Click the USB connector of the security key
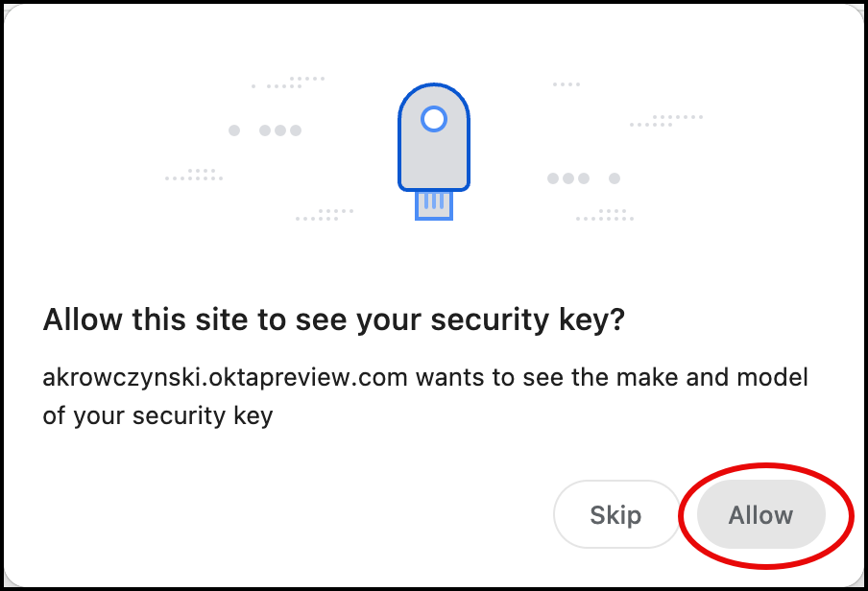868x591 pixels. 434,204
